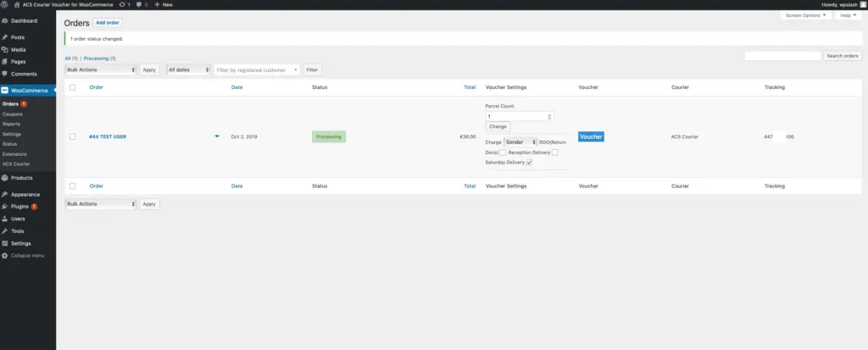Click the Products box icon
Screen dimensions: 868x350
4,178
